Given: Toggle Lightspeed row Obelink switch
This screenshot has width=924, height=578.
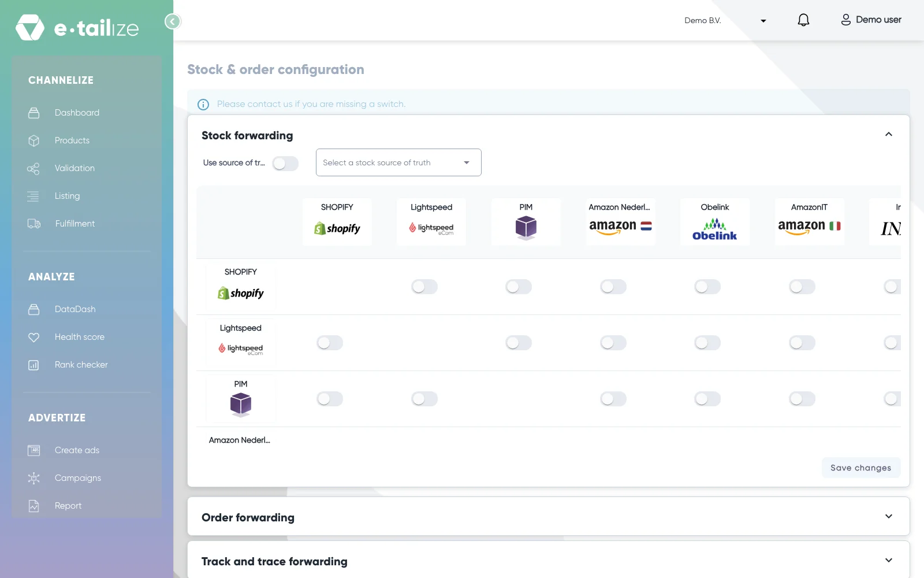Looking at the screenshot, I should click(707, 343).
